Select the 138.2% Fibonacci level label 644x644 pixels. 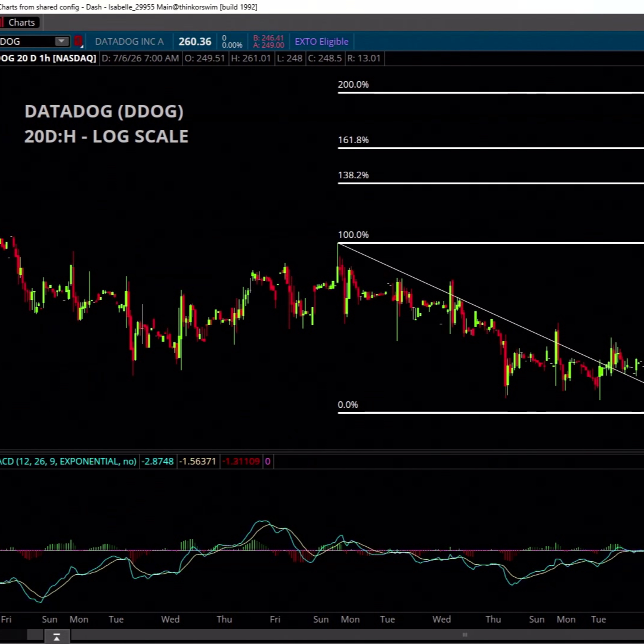pos(353,175)
